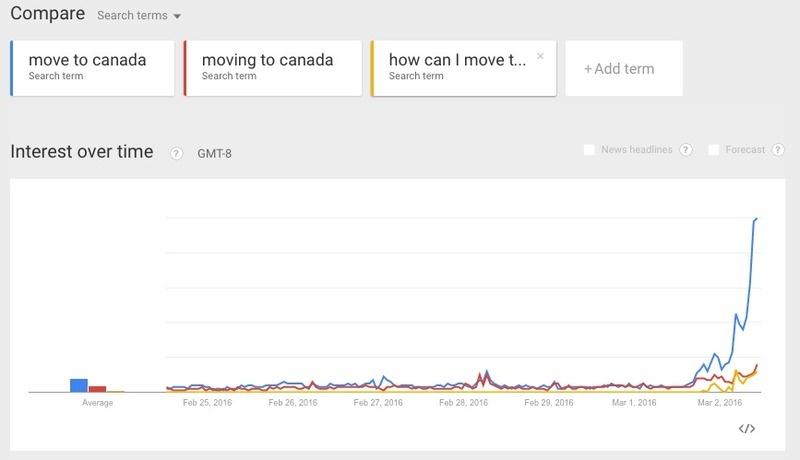Click the embed code icon below chart
Image resolution: width=800 pixels, height=460 pixels.
click(x=746, y=429)
